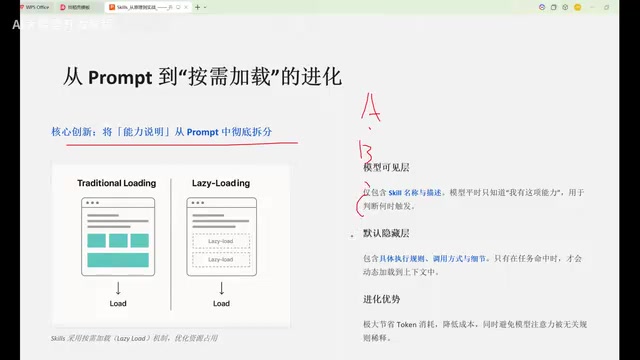Click the circular skin icon in title bar

pos(565,7)
